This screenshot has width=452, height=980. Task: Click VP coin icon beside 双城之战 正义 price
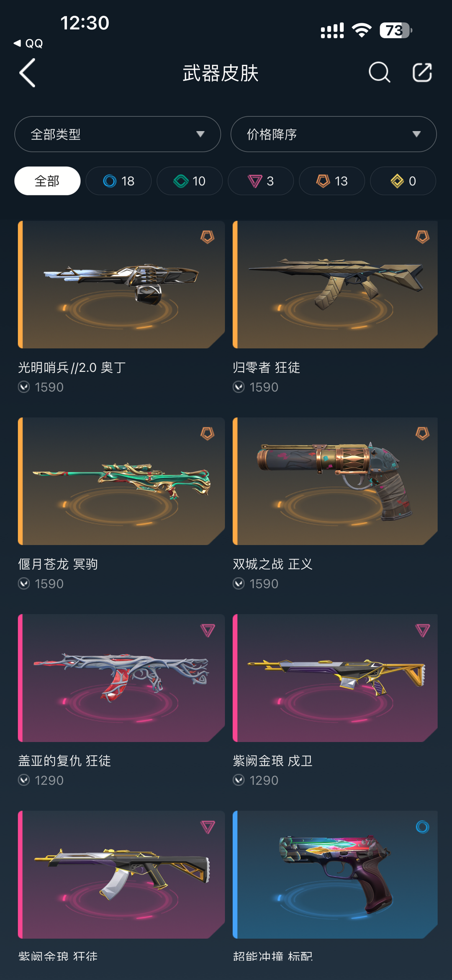coord(239,584)
